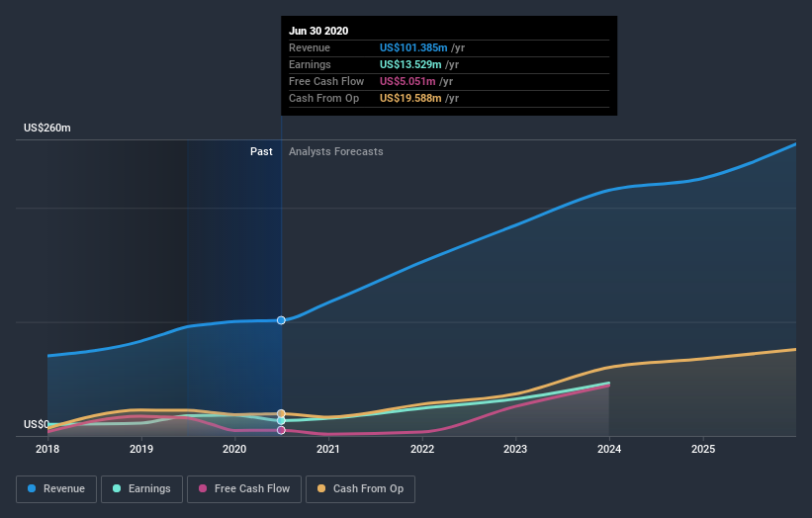Click the pink Free Cash Flow data point
Image resolution: width=812 pixels, height=518 pixels.
click(281, 430)
